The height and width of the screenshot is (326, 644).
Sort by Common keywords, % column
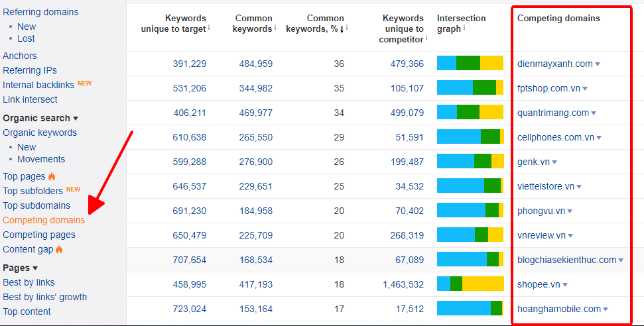(x=314, y=24)
